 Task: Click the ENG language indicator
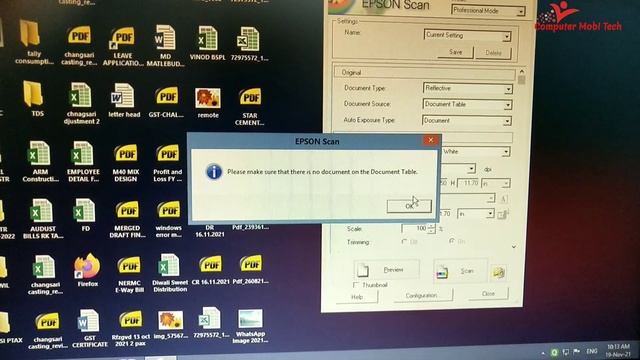591,351
